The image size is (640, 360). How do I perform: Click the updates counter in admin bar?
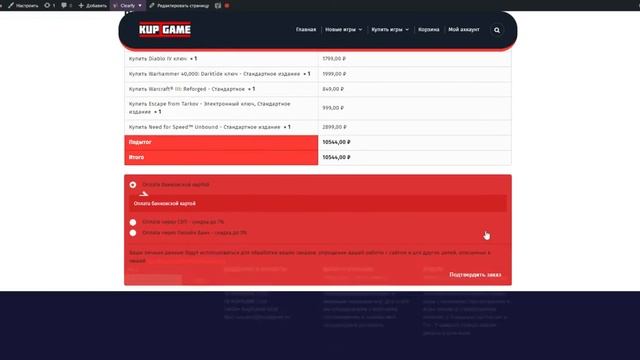point(50,5)
